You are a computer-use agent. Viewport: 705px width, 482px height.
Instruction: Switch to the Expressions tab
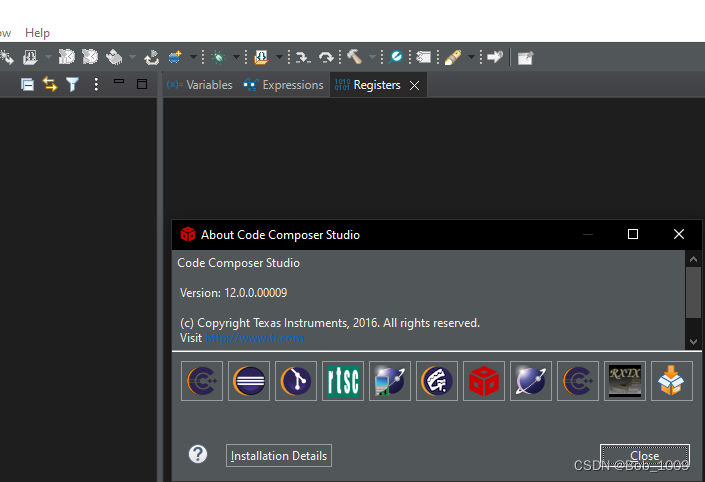click(x=283, y=85)
